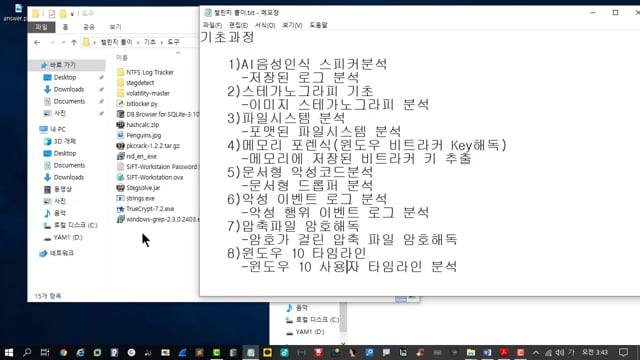Screen dimensions: 640x360
Task: Open the recent locations dropdown arrow
Action: [x=63, y=42]
